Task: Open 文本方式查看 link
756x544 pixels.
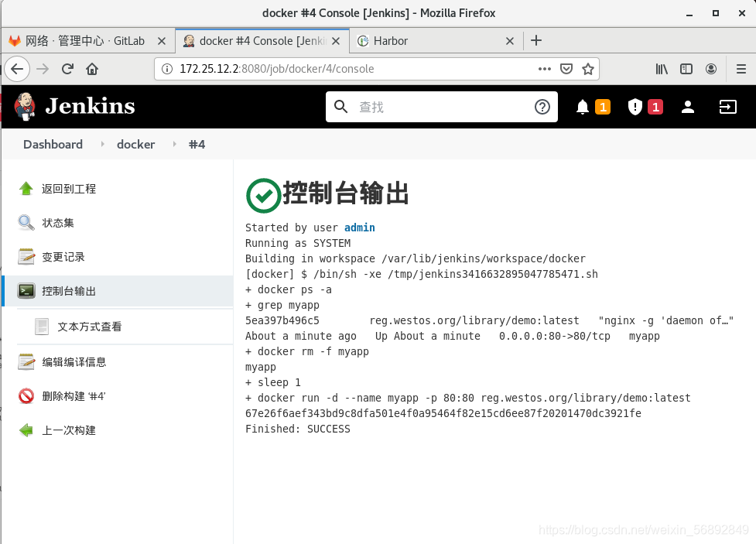Action: click(x=90, y=327)
